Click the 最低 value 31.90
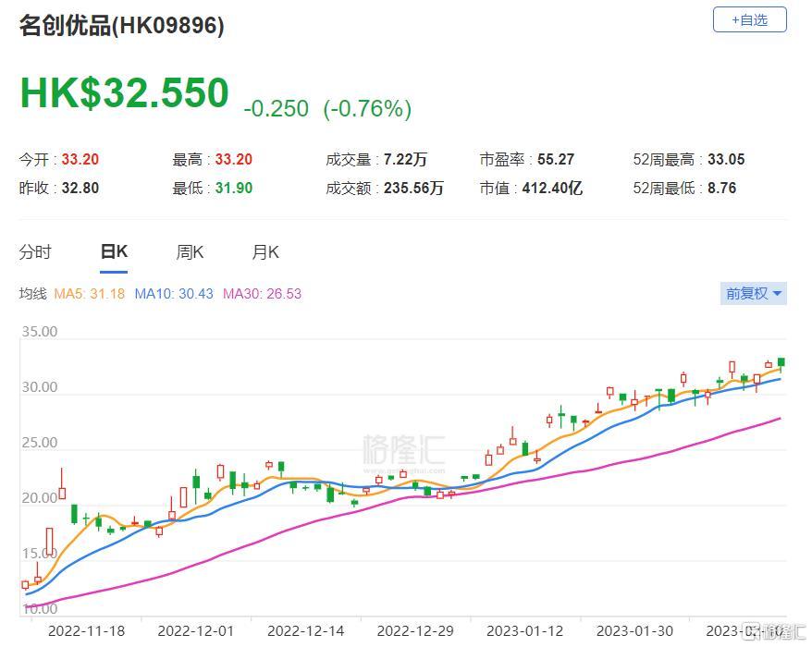The width and height of the screenshot is (812, 647). [x=234, y=188]
